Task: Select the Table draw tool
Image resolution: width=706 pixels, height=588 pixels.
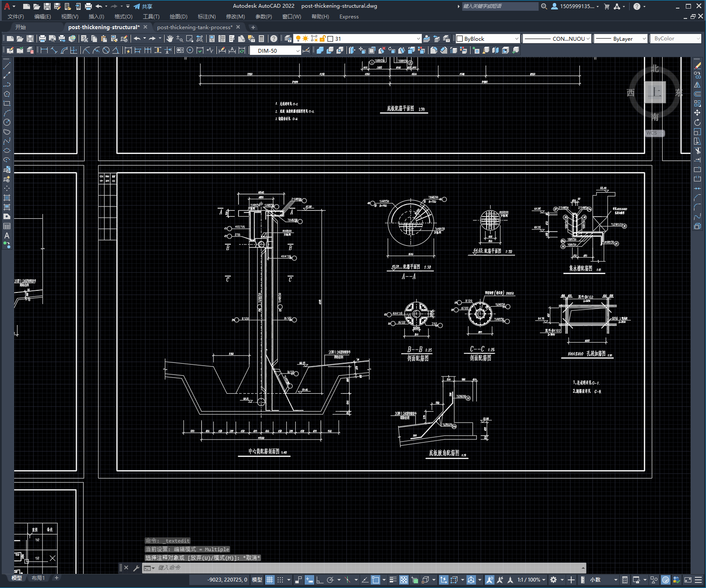Action: [x=7, y=226]
